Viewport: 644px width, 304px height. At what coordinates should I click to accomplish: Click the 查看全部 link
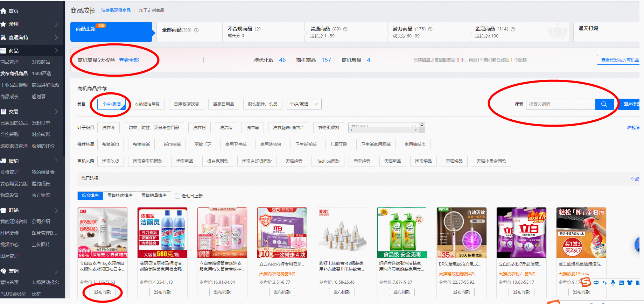(x=129, y=60)
